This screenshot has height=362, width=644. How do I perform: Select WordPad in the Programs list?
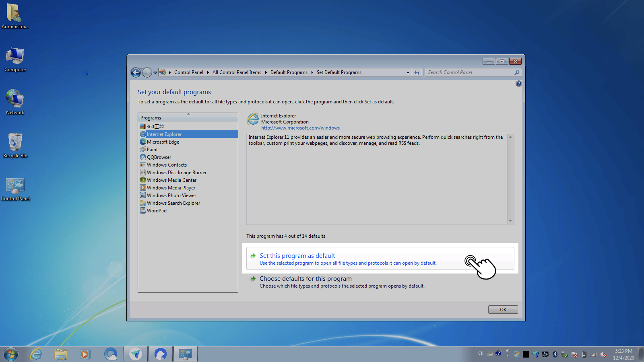(188, 210)
